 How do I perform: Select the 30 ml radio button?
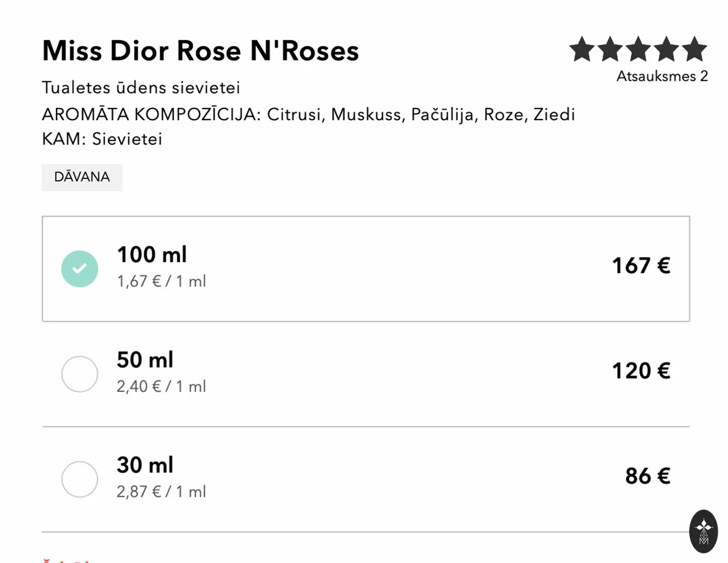79,479
